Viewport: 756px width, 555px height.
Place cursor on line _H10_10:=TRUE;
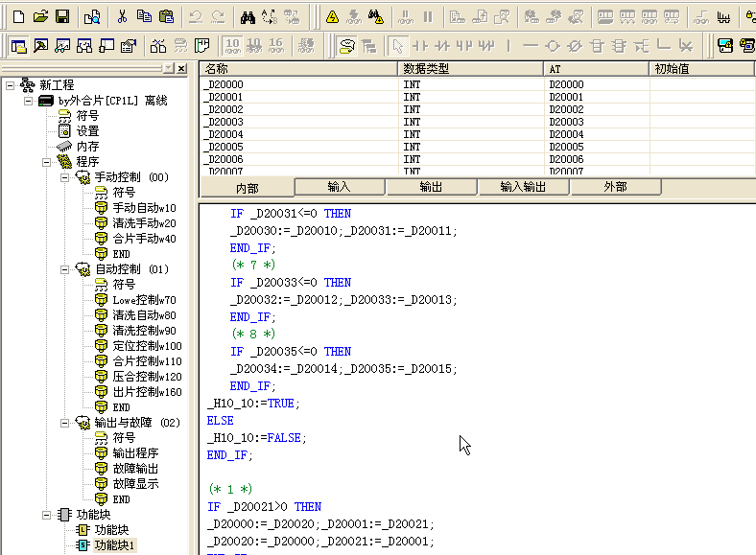[253, 404]
